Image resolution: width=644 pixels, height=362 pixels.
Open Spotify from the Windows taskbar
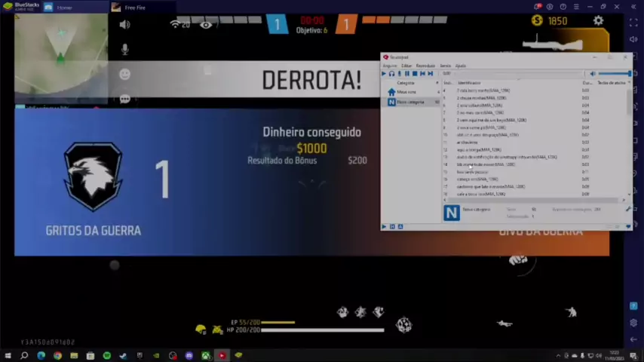106,355
